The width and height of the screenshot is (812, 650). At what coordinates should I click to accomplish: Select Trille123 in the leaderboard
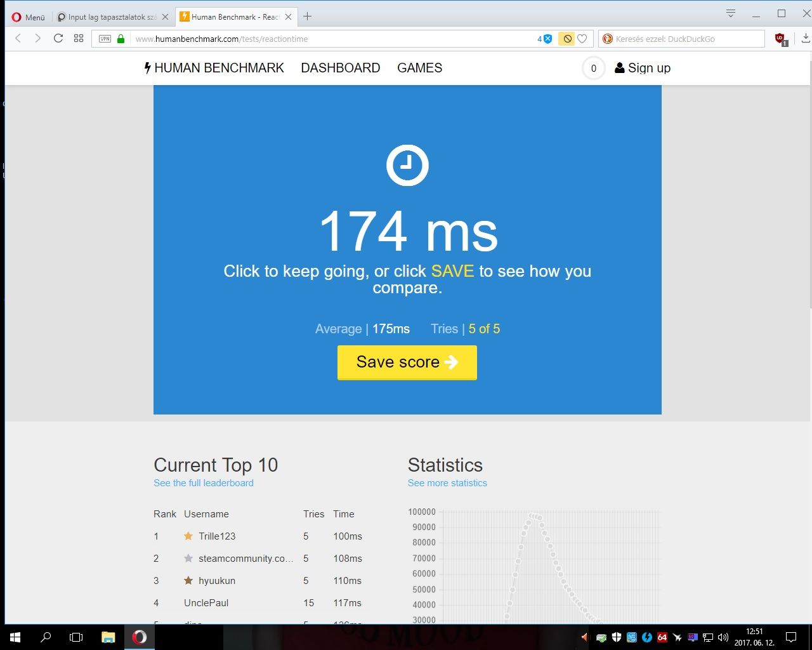217,536
